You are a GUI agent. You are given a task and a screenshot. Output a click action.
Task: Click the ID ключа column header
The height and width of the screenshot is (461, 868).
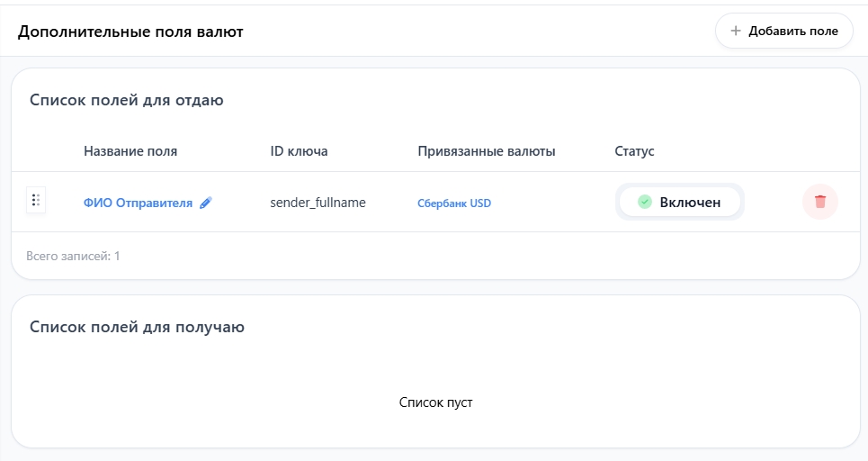(x=299, y=151)
